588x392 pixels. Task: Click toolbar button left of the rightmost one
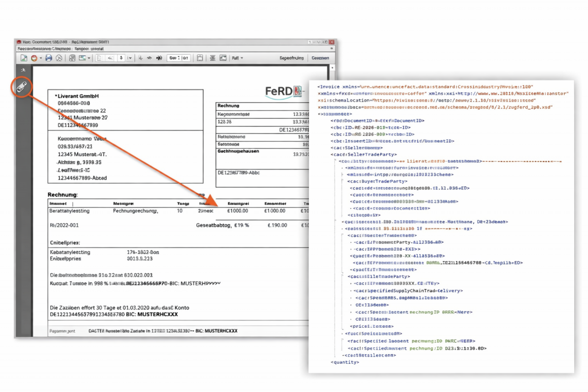pyautogui.click(x=291, y=58)
